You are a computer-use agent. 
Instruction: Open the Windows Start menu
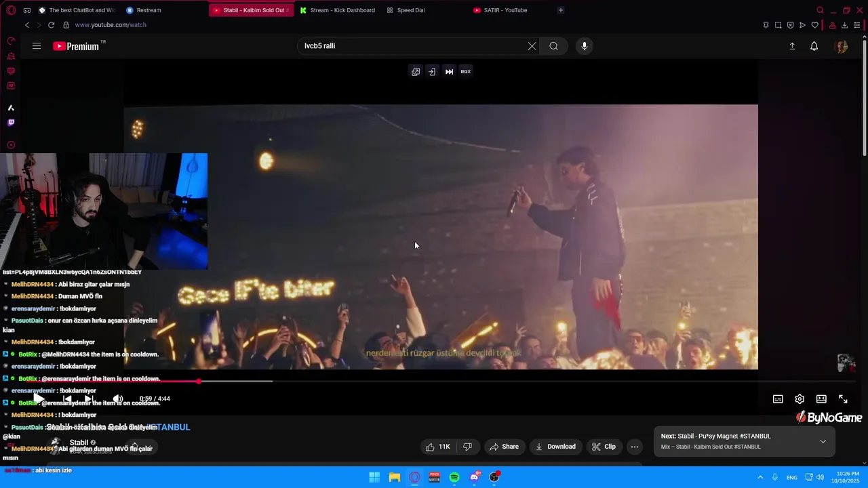[374, 477]
